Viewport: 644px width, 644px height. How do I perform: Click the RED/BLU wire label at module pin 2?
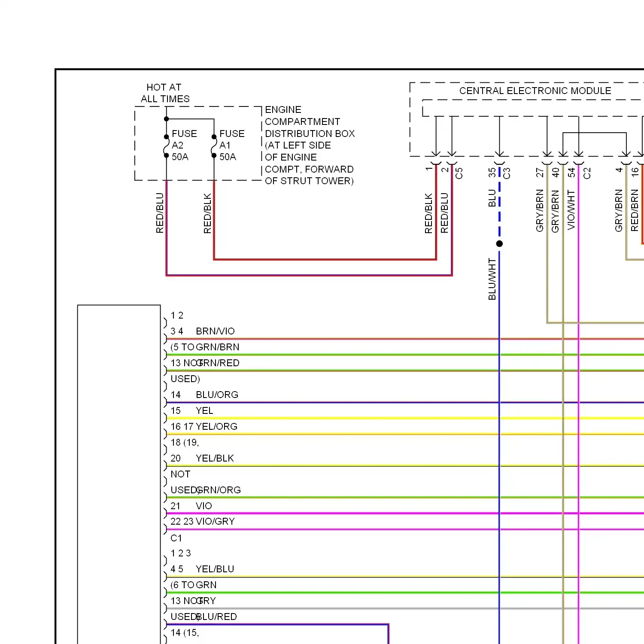click(444, 213)
